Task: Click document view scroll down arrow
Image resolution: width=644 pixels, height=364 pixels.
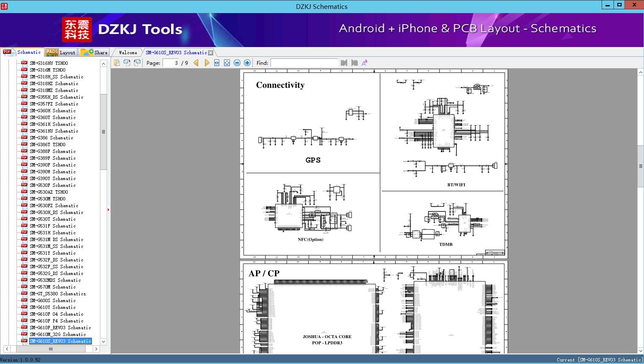Action: coord(641,351)
